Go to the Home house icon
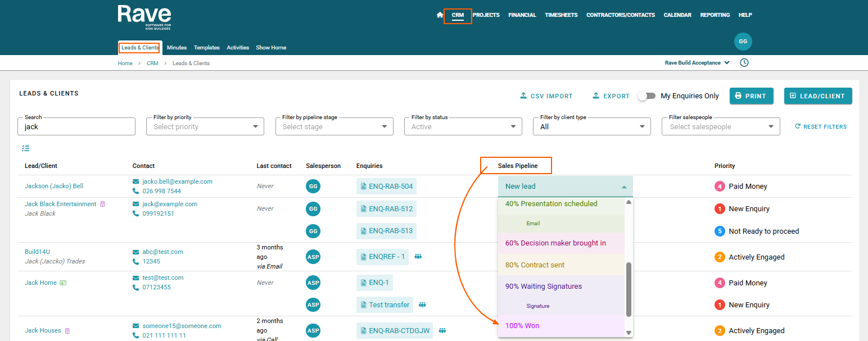Screen dimensions: 868x341 click(x=440, y=15)
